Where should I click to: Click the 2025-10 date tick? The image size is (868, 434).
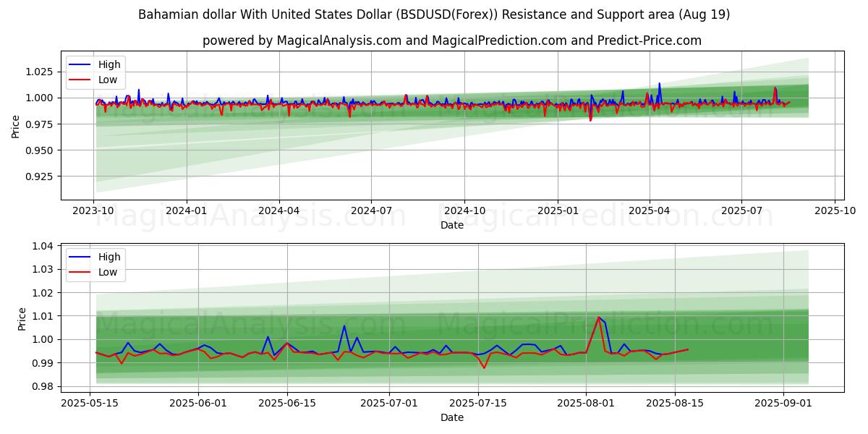pos(835,211)
